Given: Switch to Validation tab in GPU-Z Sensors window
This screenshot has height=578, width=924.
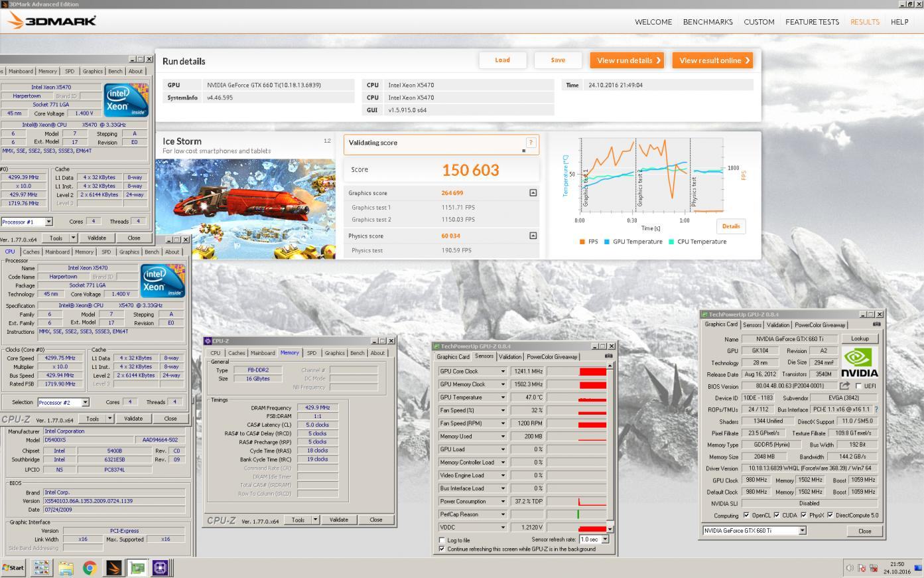Looking at the screenshot, I should point(510,356).
